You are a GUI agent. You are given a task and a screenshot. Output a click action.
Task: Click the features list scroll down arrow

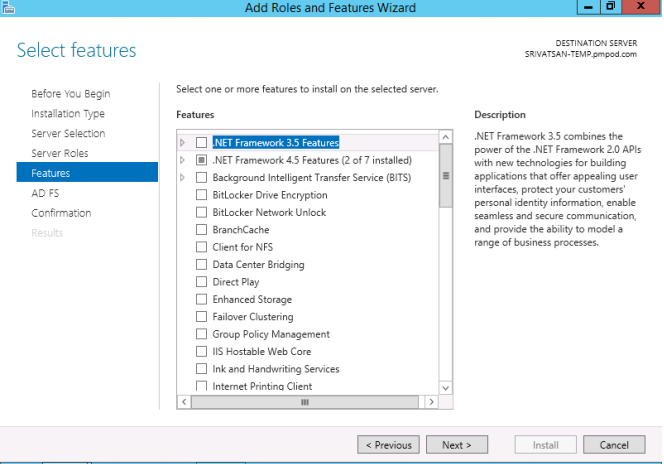445,388
